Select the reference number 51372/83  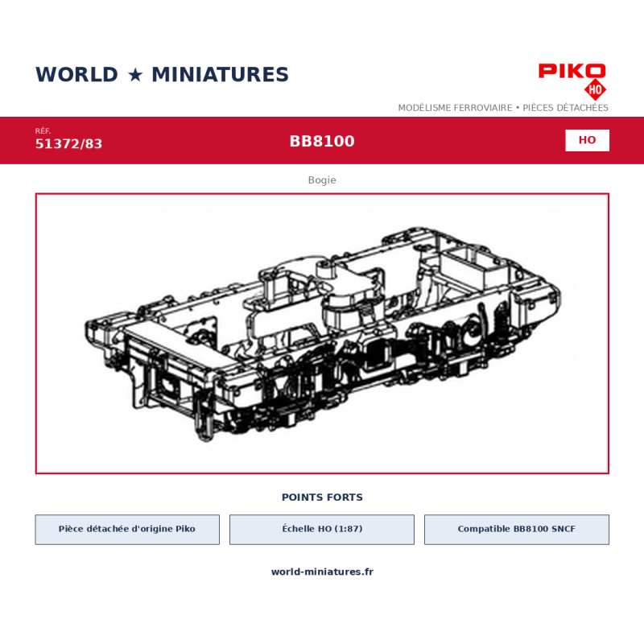[68, 144]
